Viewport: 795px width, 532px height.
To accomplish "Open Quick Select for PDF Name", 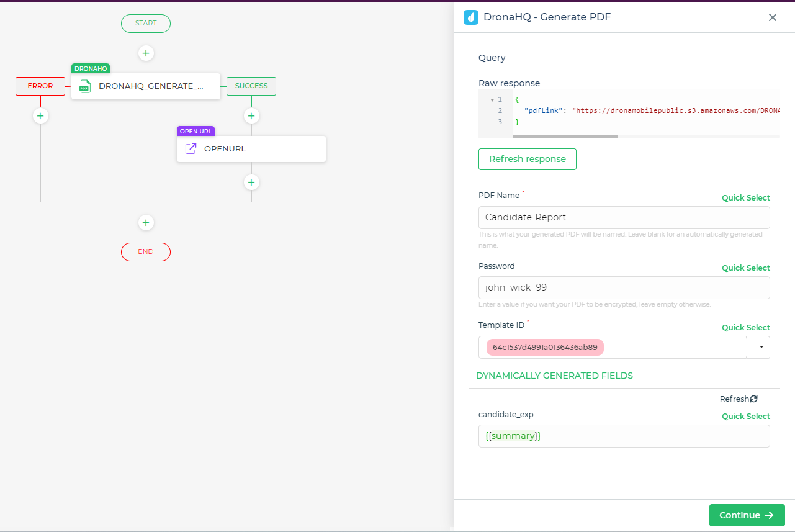I will click(x=746, y=198).
